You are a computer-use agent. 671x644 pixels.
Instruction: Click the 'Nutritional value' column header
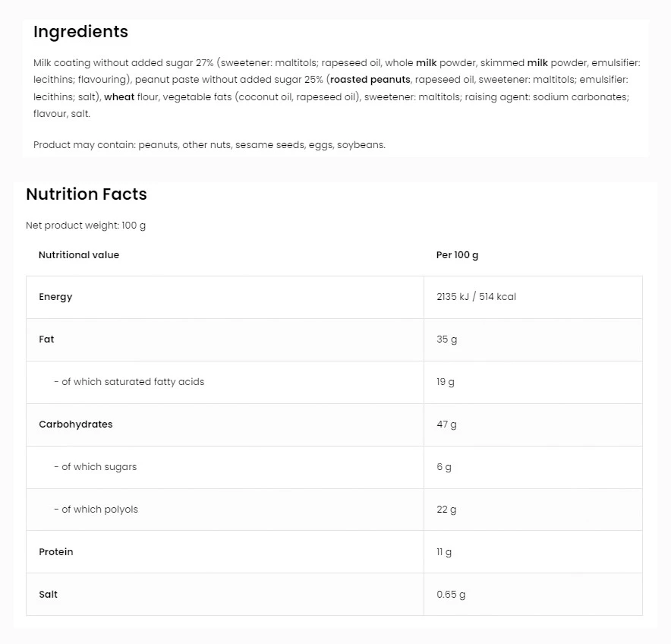(79, 255)
